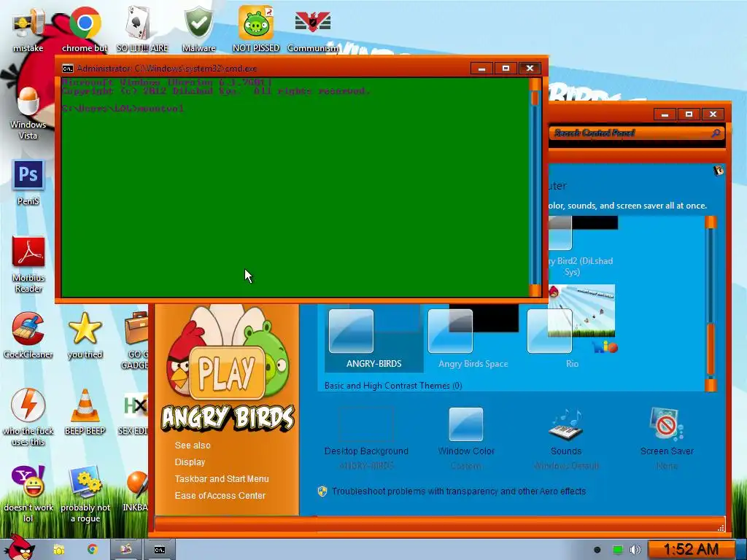The width and height of the screenshot is (747, 560).
Task: Click the themes list scrollbar thumb
Action: [x=711, y=350]
